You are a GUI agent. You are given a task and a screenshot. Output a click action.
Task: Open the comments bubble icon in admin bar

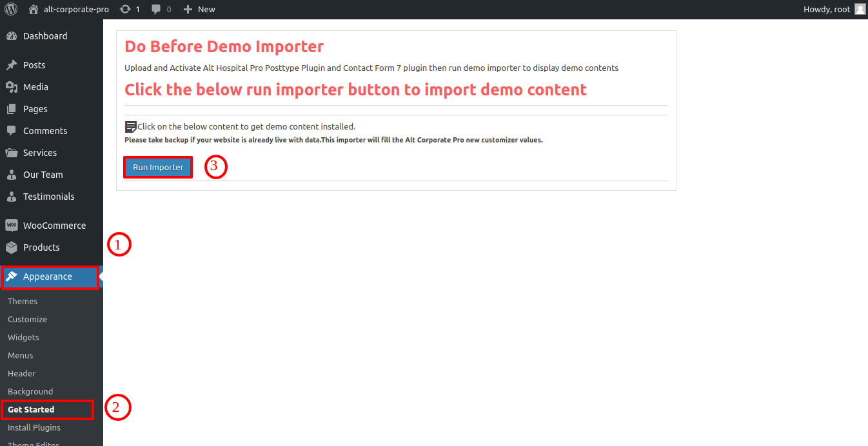156,10
